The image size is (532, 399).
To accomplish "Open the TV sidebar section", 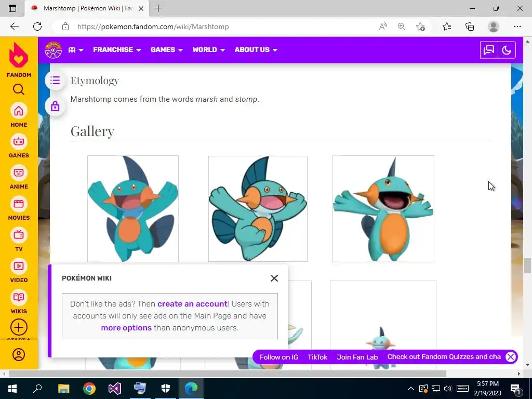I will click(x=19, y=240).
